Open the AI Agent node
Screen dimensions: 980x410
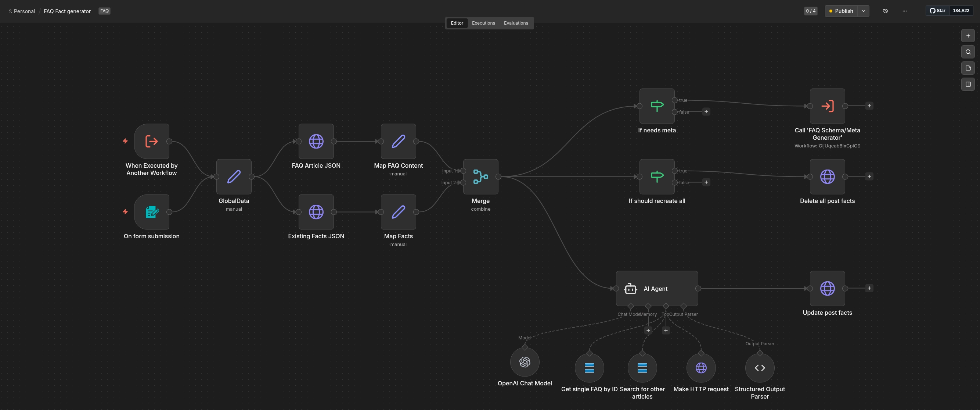[x=657, y=289]
